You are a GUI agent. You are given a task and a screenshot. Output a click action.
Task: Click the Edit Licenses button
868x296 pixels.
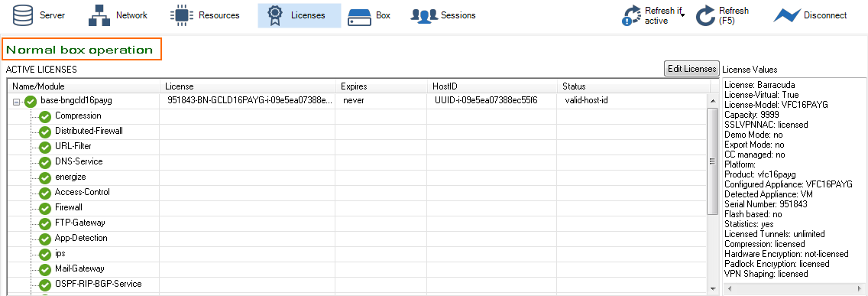click(691, 69)
